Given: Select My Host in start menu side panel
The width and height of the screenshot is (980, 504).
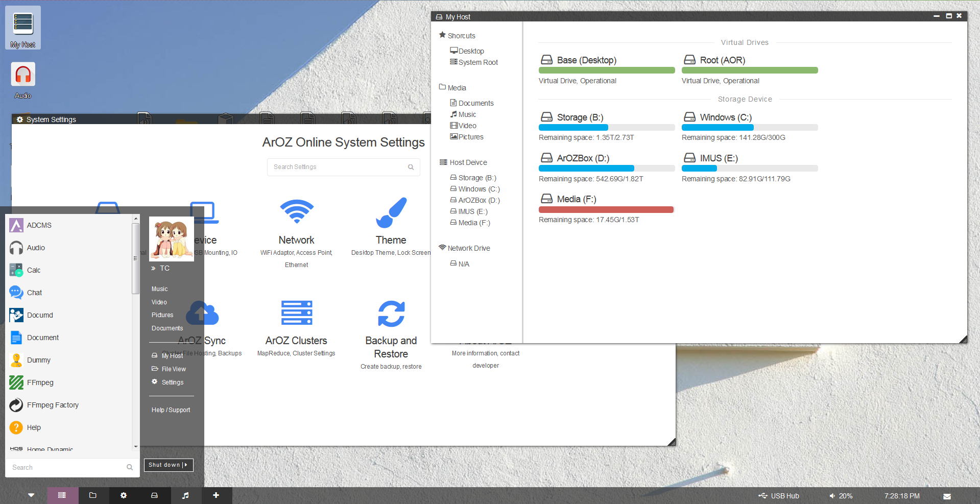Looking at the screenshot, I should [x=167, y=355].
